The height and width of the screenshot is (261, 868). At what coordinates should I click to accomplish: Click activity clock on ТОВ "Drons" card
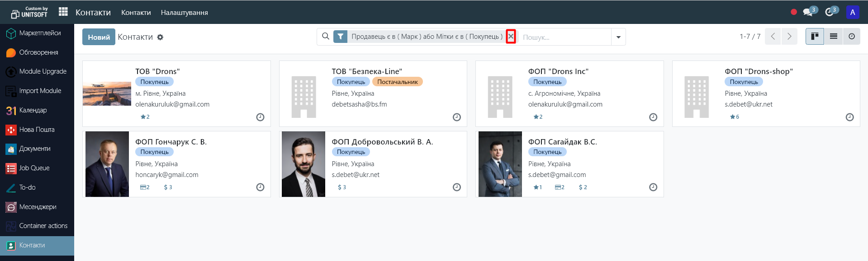pyautogui.click(x=260, y=117)
